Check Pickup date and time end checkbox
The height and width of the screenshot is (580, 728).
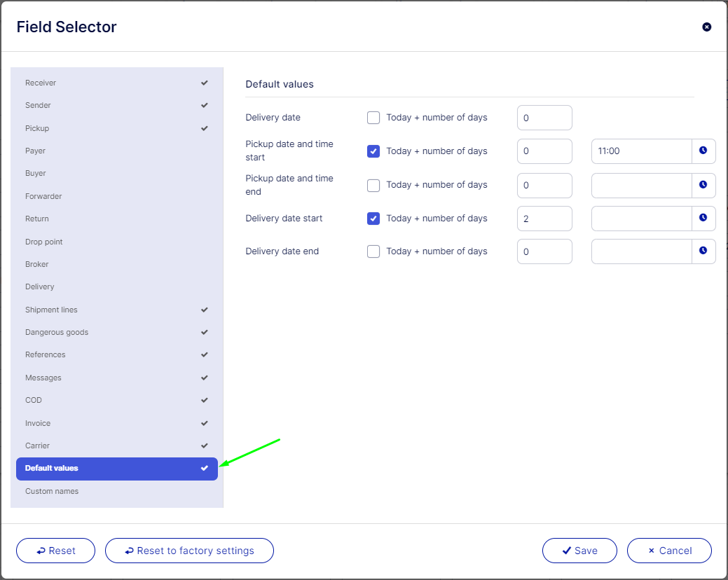(373, 185)
